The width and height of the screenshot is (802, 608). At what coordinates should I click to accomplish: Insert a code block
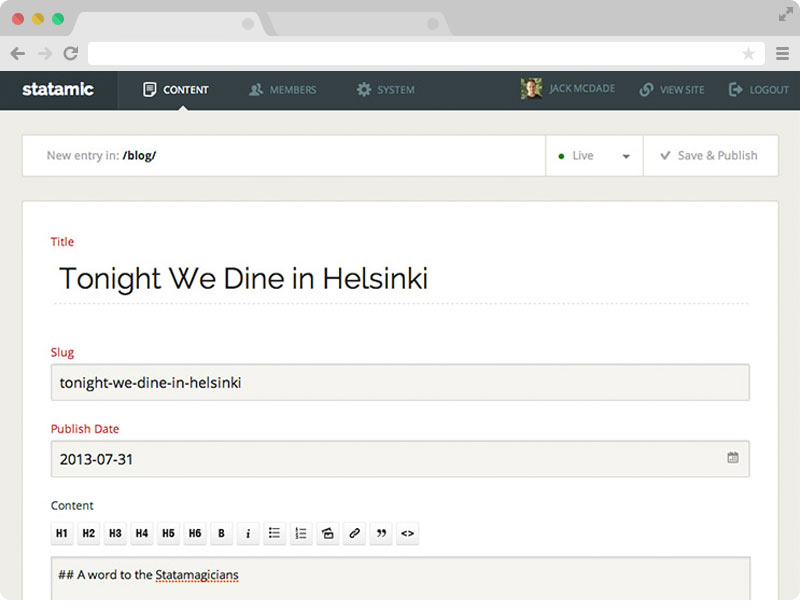[x=408, y=533]
